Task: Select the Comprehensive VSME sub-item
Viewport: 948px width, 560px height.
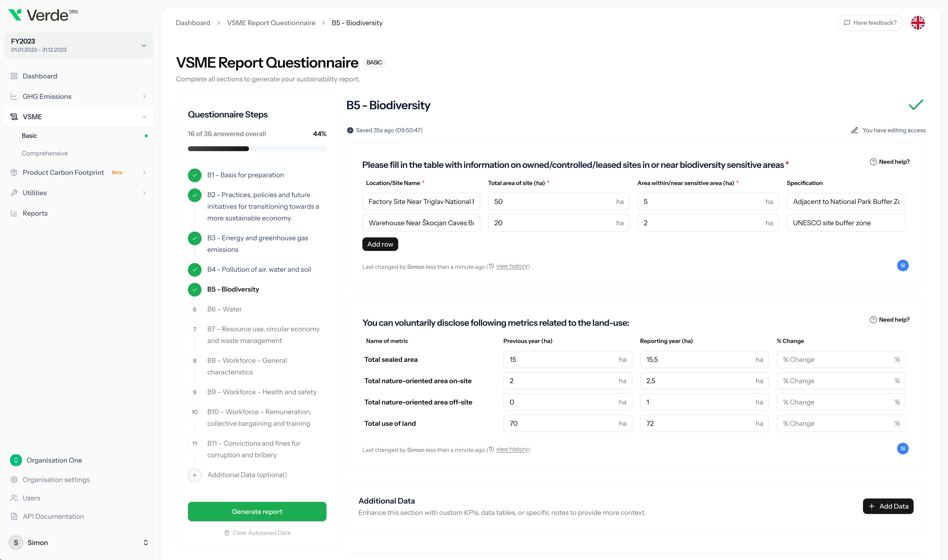Action: (45, 153)
